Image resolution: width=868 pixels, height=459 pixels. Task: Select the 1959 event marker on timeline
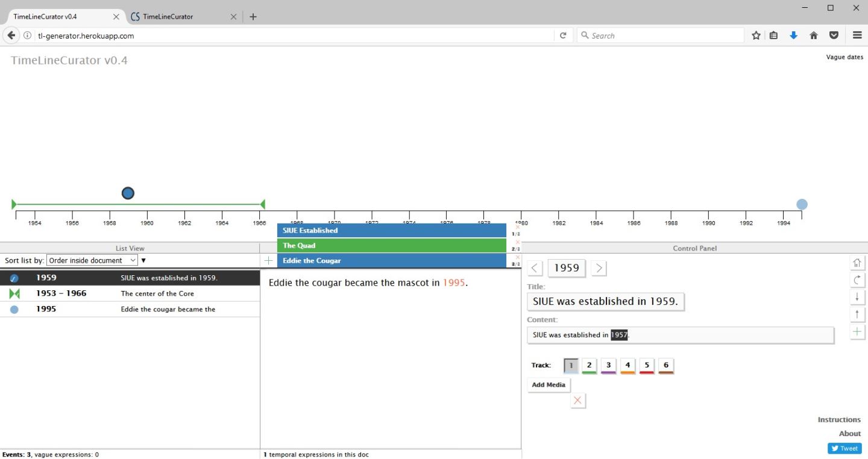128,193
